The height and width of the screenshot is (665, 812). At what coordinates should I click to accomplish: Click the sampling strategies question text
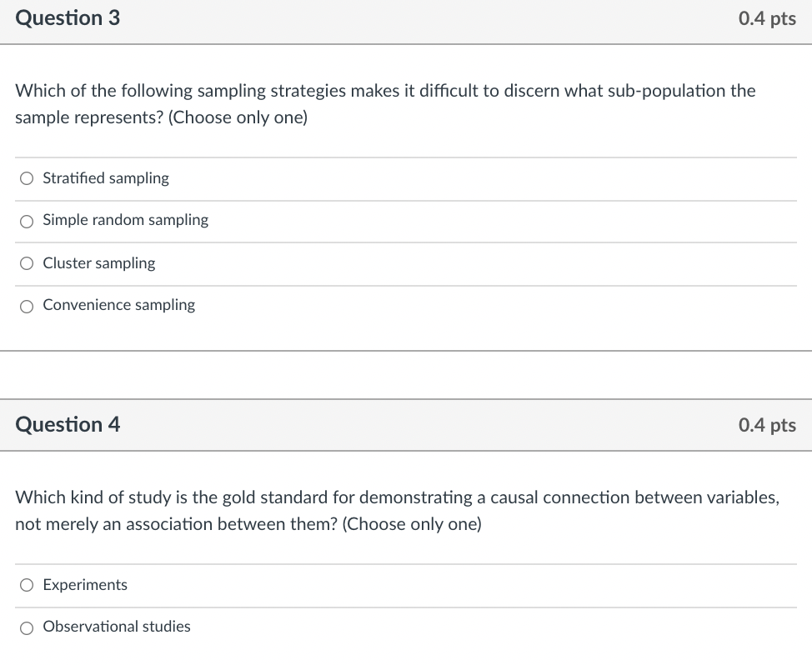pyautogui.click(x=385, y=104)
